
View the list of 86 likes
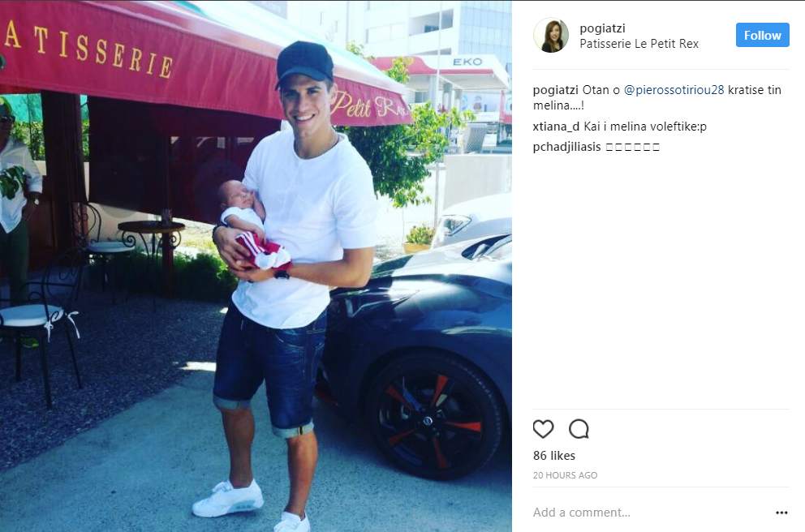point(554,456)
